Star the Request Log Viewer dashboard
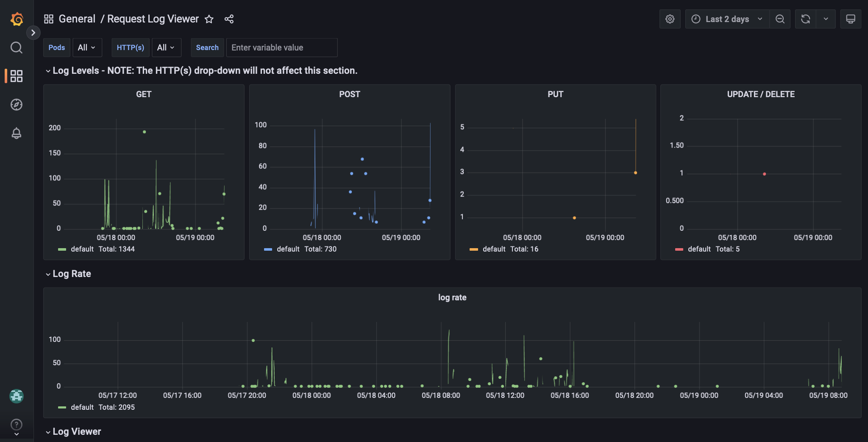 (x=209, y=19)
